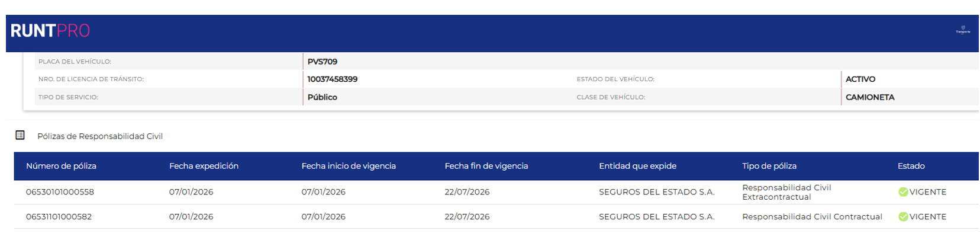Click the CAMIONETA vehicle class value
980x243 pixels.
coord(869,97)
